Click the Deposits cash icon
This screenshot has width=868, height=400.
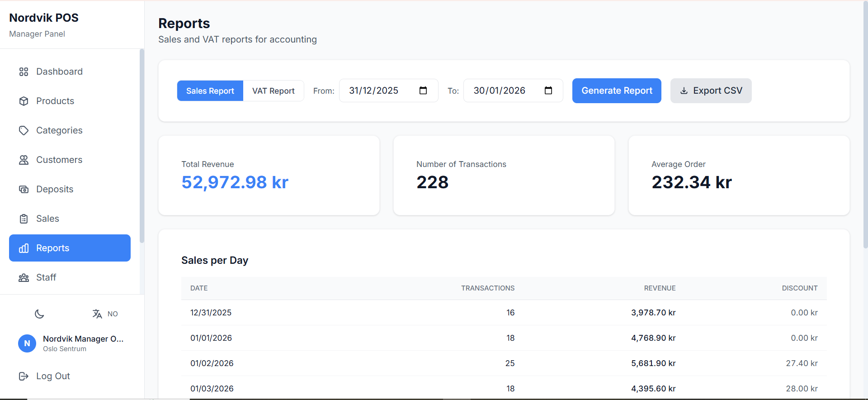point(24,190)
